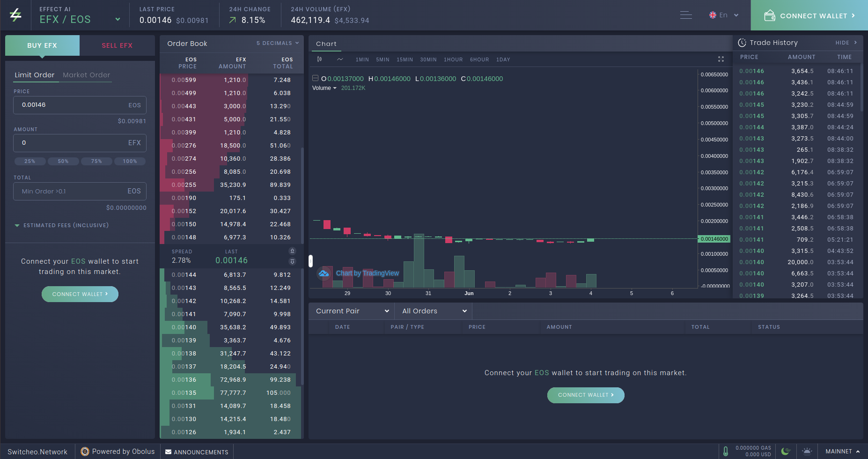Open the 5 Decimals dropdown
The height and width of the screenshot is (459, 868).
click(278, 43)
